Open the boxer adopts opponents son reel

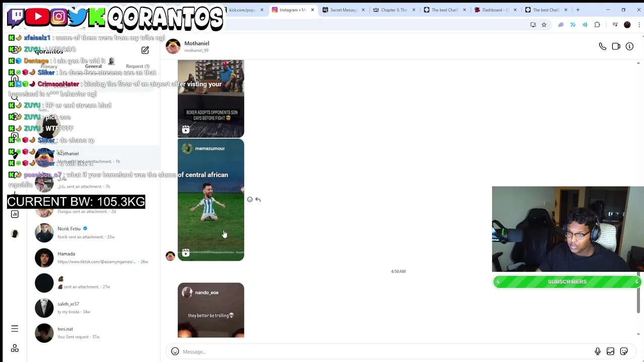(x=211, y=99)
